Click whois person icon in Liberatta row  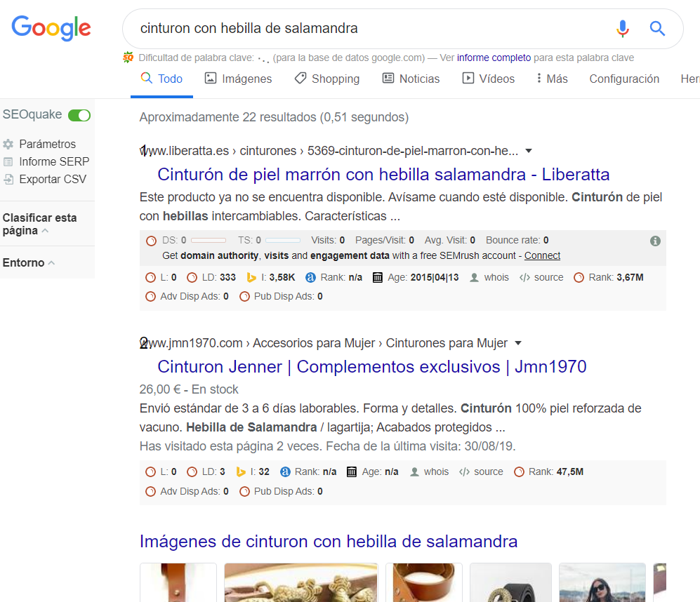(474, 278)
